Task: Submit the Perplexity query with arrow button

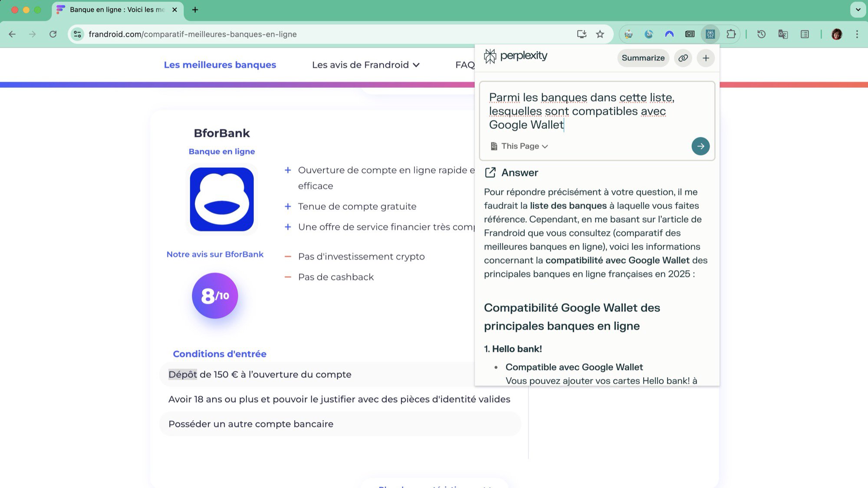Action: point(700,146)
